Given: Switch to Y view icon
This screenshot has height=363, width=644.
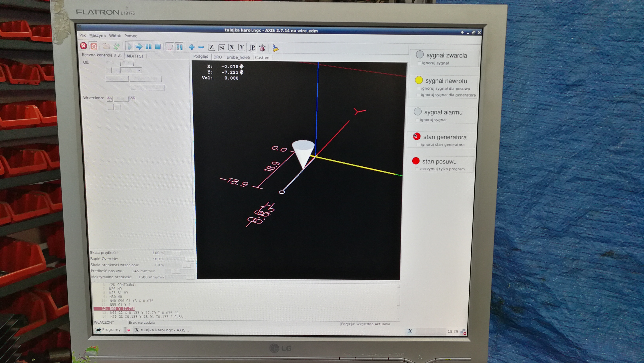Looking at the screenshot, I should point(241,48).
